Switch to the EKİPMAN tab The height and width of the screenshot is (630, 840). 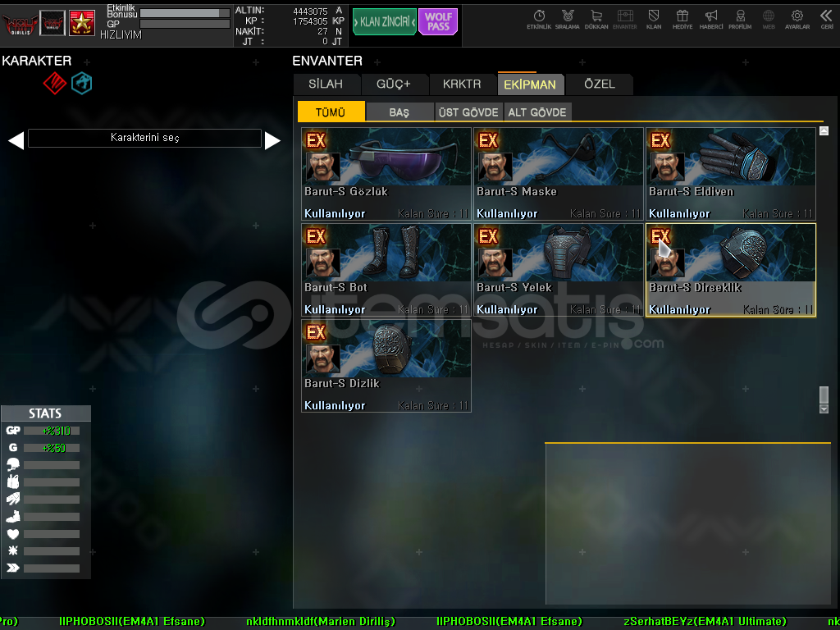(x=530, y=84)
